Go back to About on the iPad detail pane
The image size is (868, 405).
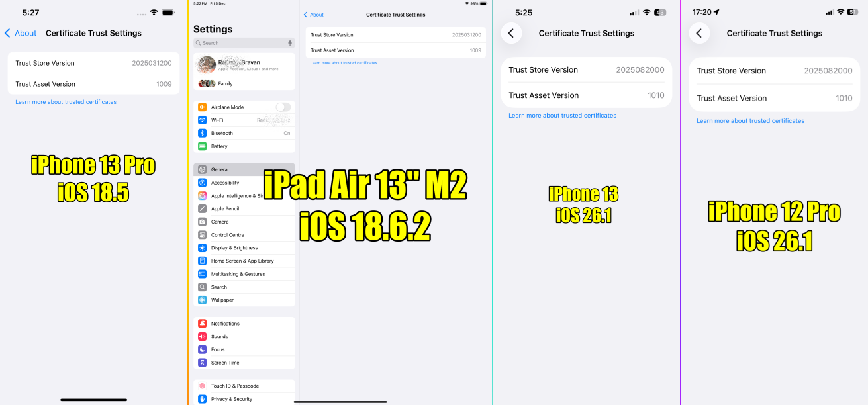(314, 15)
